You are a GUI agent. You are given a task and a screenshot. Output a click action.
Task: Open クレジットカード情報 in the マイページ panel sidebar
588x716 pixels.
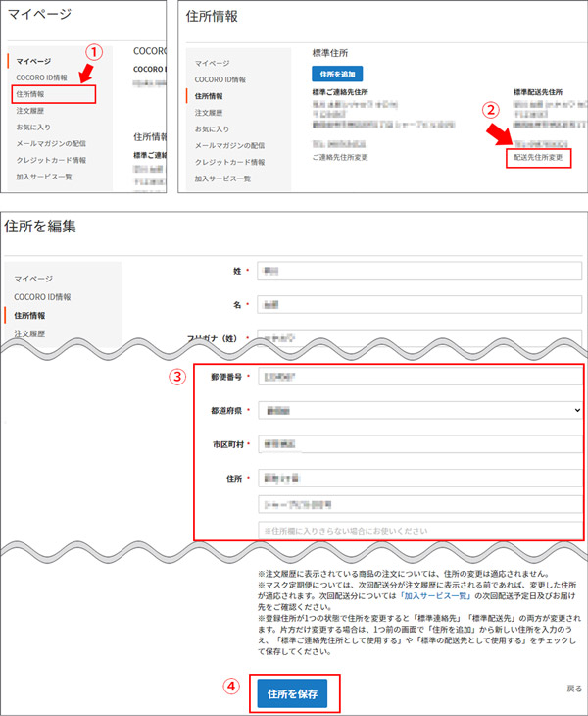click(x=51, y=160)
